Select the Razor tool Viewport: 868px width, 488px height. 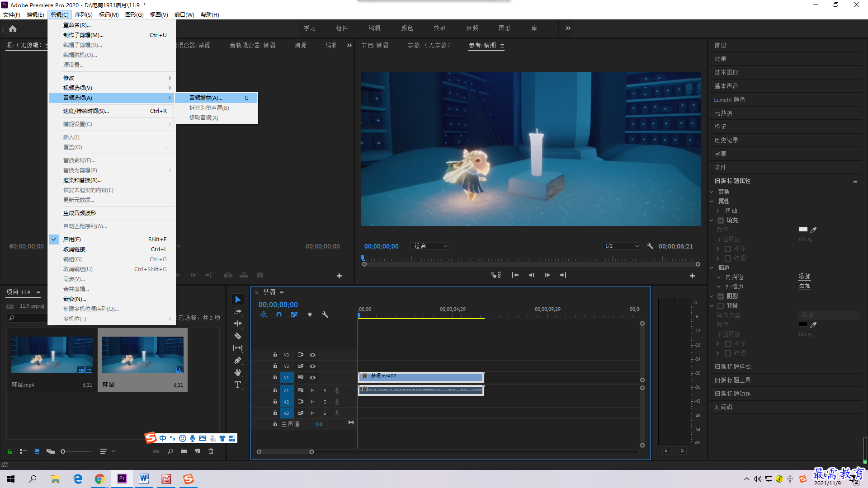238,336
